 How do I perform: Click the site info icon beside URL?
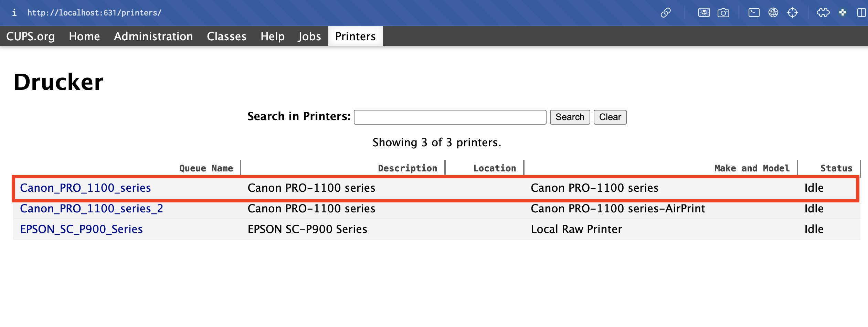pyautogui.click(x=14, y=13)
